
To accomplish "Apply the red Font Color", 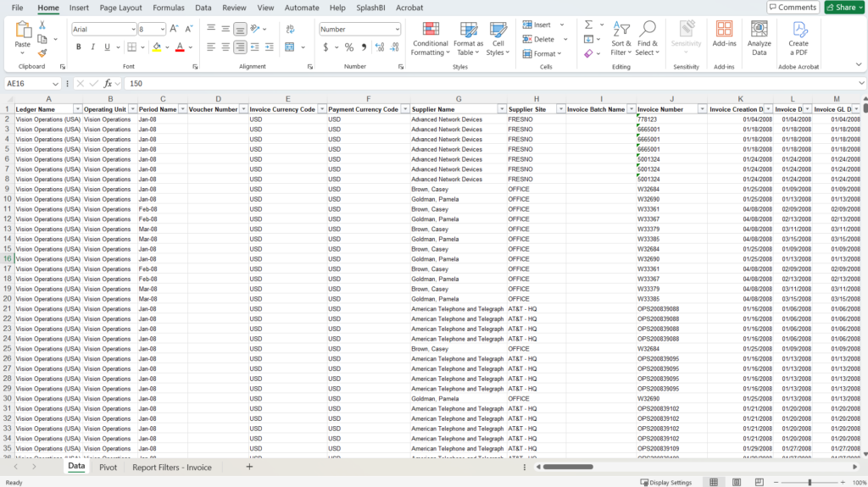I will 180,47.
